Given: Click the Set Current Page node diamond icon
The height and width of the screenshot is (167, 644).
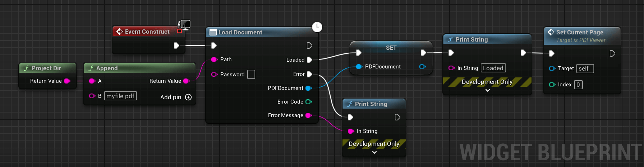Looking at the screenshot, I should [x=551, y=32].
